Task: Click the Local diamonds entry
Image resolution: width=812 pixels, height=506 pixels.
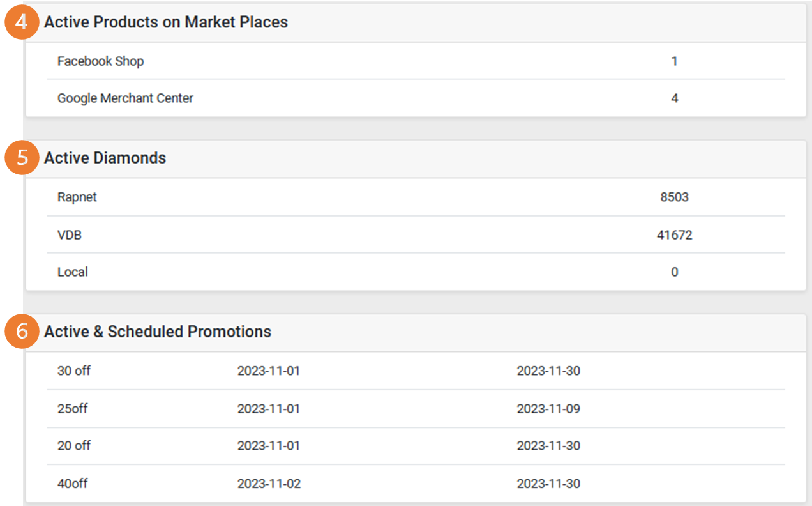Action: coord(73,272)
